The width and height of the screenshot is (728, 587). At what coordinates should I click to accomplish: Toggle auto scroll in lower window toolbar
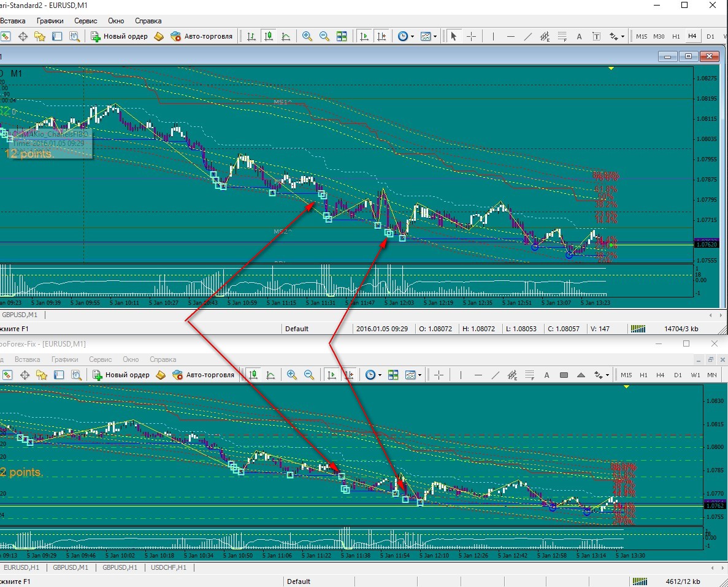[332, 375]
